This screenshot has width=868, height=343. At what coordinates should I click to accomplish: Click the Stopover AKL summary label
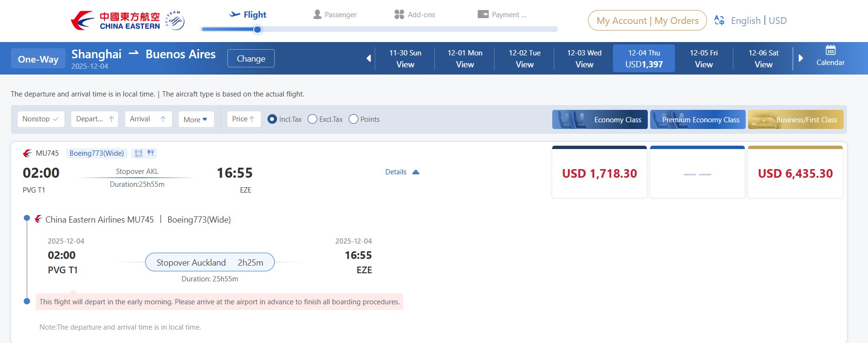[x=137, y=171]
